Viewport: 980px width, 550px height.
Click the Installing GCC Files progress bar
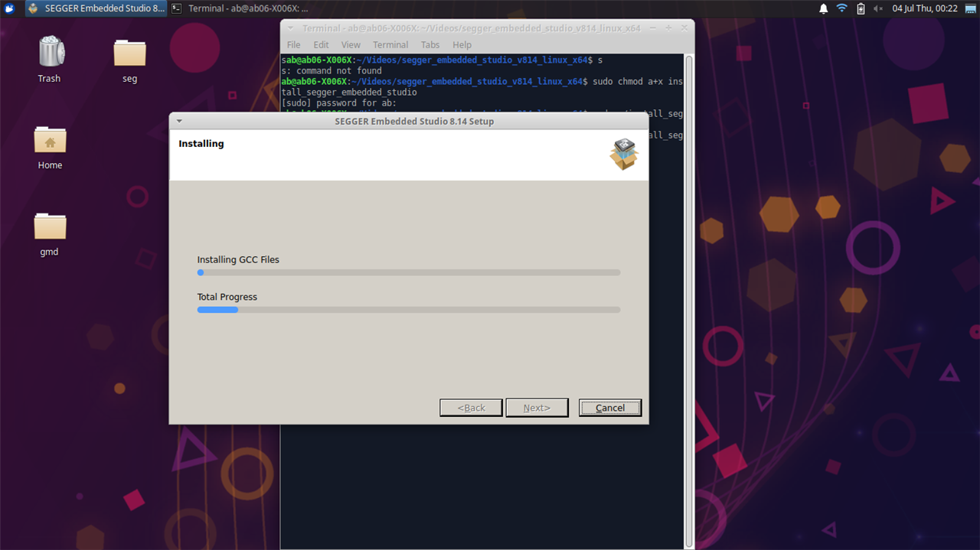click(x=409, y=272)
